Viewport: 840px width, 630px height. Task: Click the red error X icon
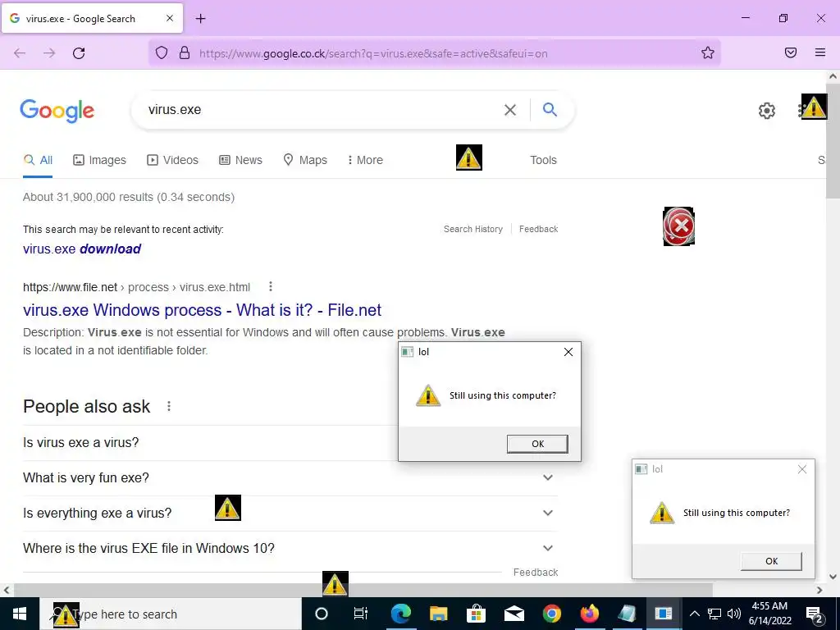click(x=678, y=226)
